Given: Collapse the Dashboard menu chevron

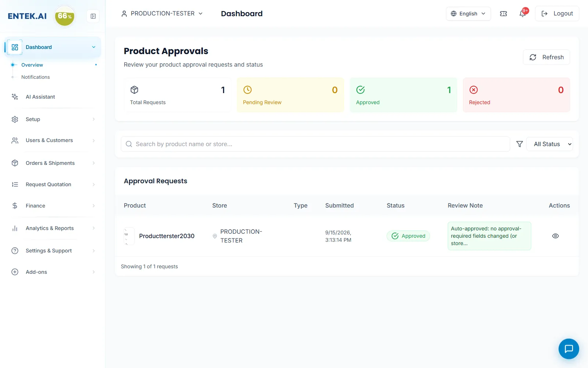Looking at the screenshot, I should point(94,47).
